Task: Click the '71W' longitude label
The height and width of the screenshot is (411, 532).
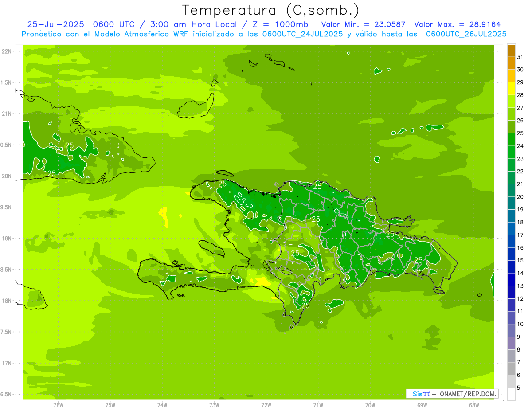Action: point(318,405)
